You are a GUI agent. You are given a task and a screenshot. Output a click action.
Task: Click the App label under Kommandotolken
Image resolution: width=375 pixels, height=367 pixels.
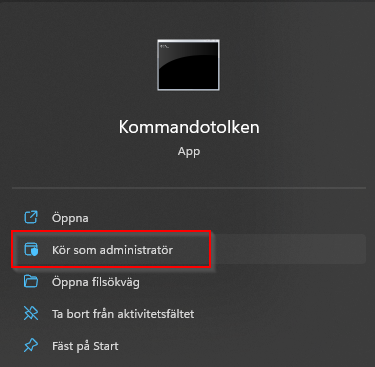pyautogui.click(x=189, y=152)
